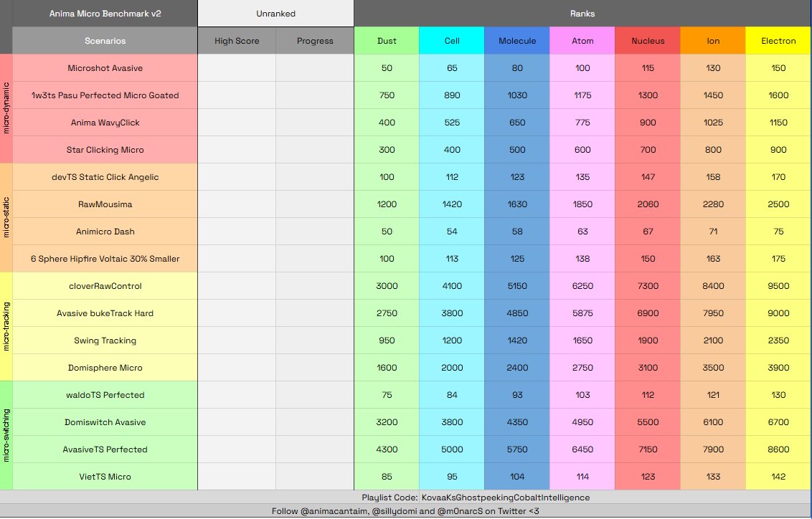Click the Ranks section header

click(582, 13)
